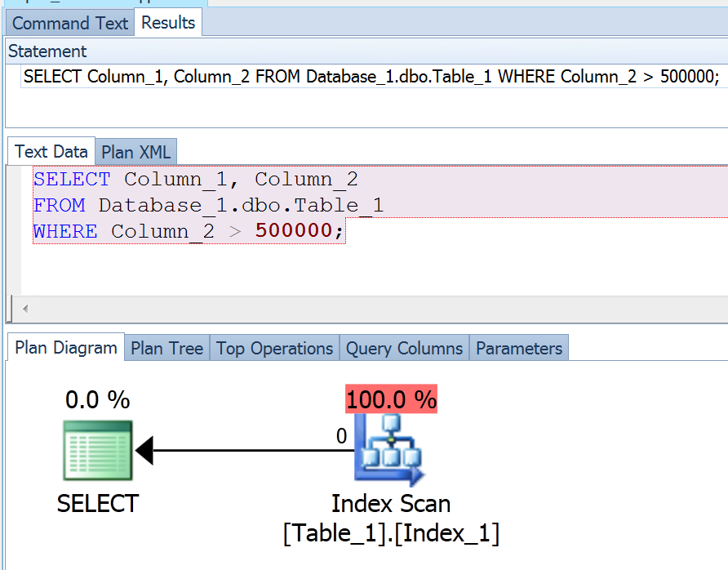This screenshot has width=728, height=570.
Task: Select the Text Data tab
Action: click(x=51, y=152)
